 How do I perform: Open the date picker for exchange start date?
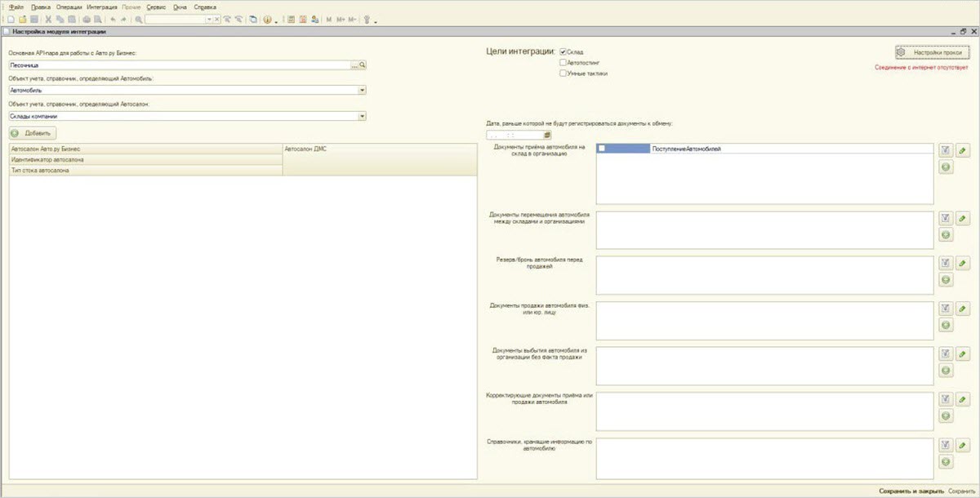[x=547, y=135]
